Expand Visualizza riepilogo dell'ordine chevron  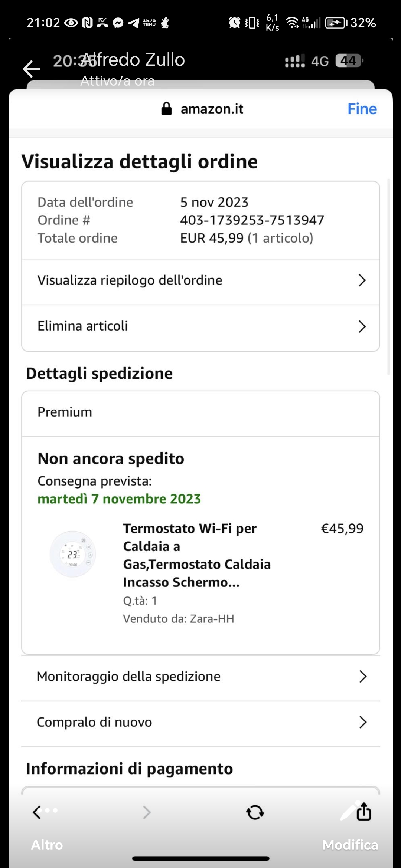tap(362, 280)
